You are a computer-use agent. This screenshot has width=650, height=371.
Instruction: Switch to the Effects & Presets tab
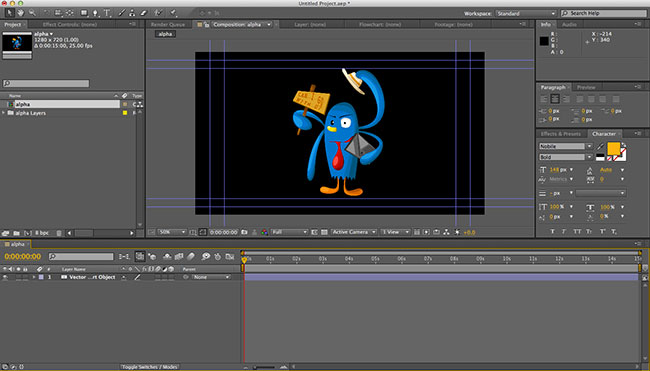tap(560, 134)
